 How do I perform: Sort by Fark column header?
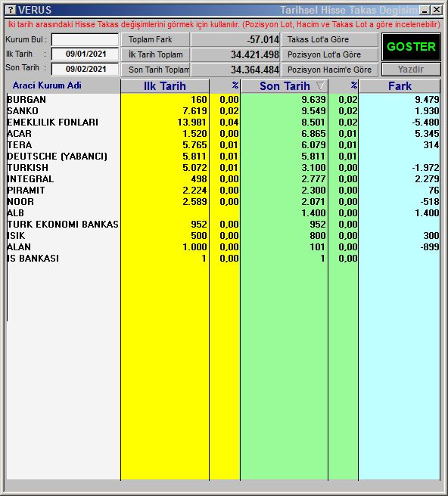400,86
